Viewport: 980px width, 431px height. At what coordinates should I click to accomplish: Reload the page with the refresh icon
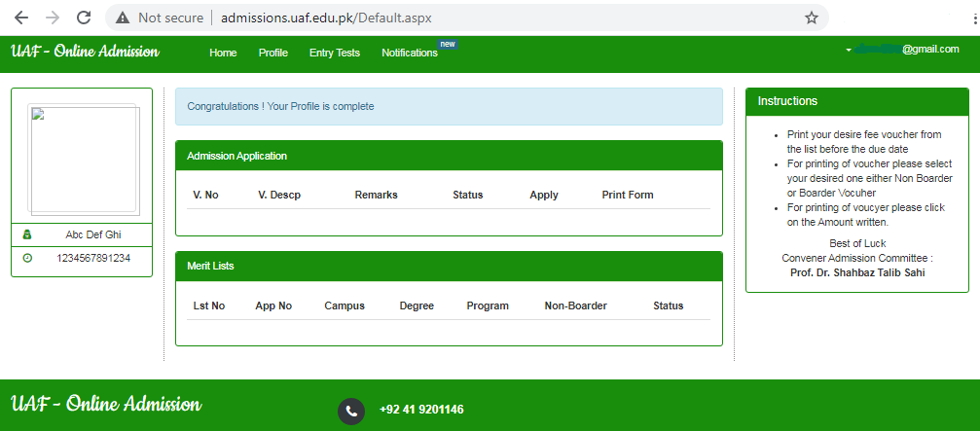[84, 18]
